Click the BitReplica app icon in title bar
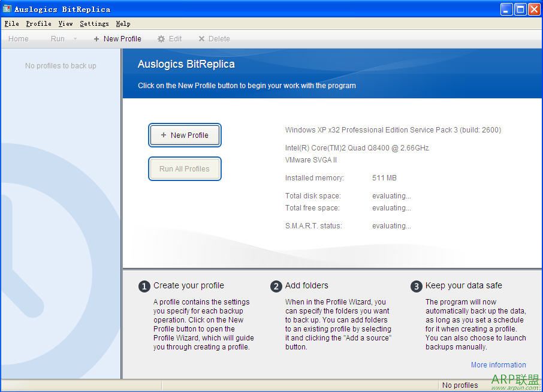 pos(7,9)
